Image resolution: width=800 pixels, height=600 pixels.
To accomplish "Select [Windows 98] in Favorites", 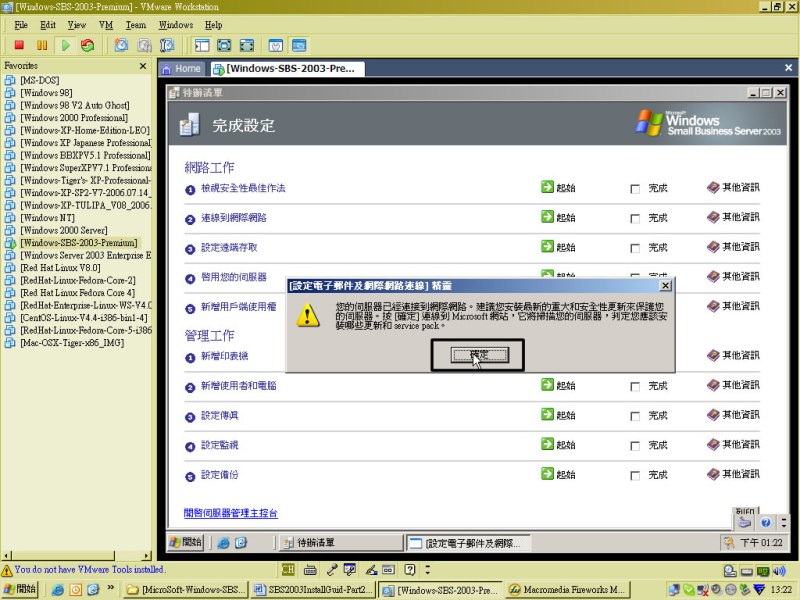I will 46,93.
